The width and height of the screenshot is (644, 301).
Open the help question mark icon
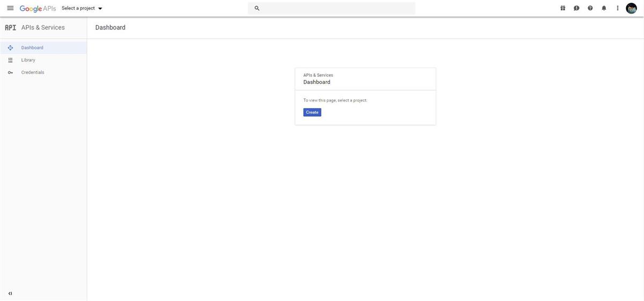(x=590, y=8)
